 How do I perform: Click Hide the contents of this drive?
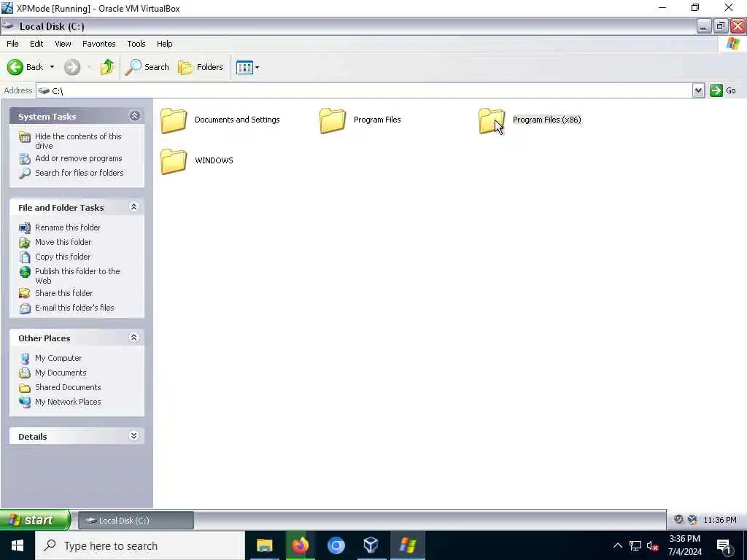click(78, 141)
